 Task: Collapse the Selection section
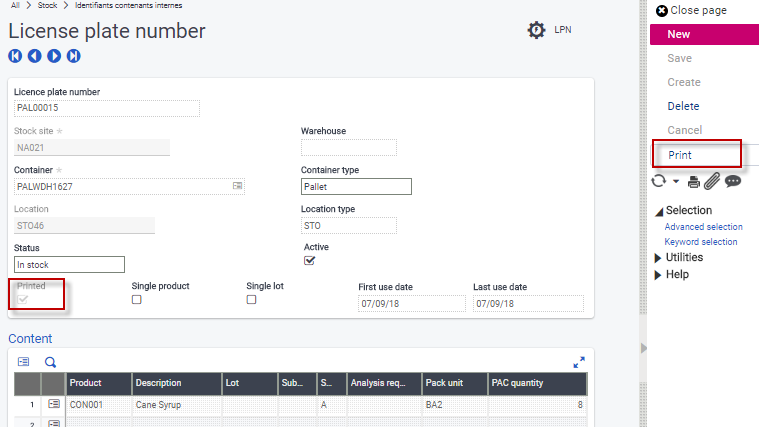pyautogui.click(x=659, y=211)
